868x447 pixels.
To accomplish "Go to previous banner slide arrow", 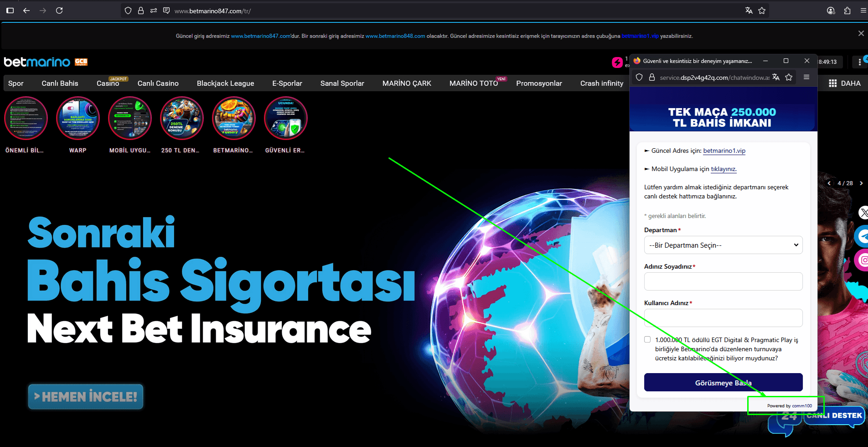I will coord(829,183).
